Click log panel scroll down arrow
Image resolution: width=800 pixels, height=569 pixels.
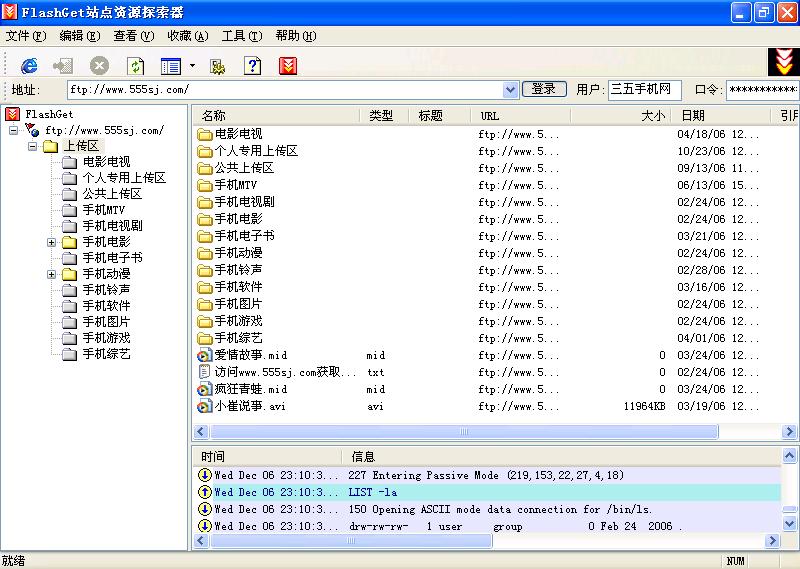click(789, 524)
